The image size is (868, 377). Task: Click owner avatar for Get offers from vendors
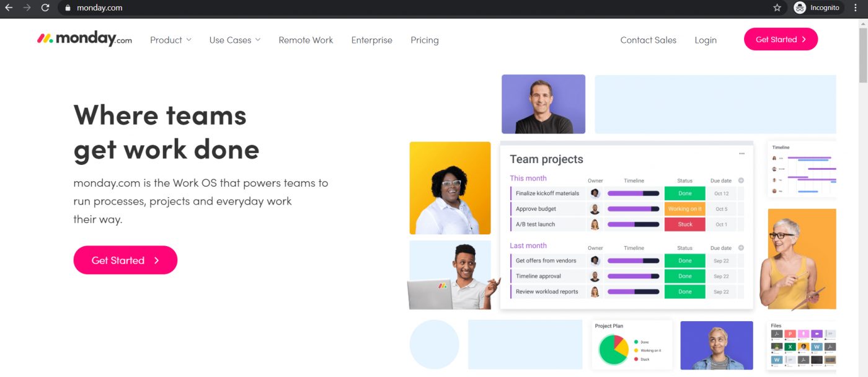595,260
